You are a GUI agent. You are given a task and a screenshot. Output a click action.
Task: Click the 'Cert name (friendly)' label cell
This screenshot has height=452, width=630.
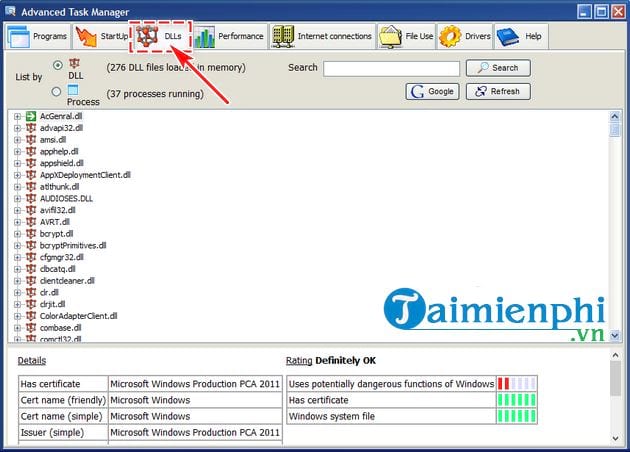[63, 400]
